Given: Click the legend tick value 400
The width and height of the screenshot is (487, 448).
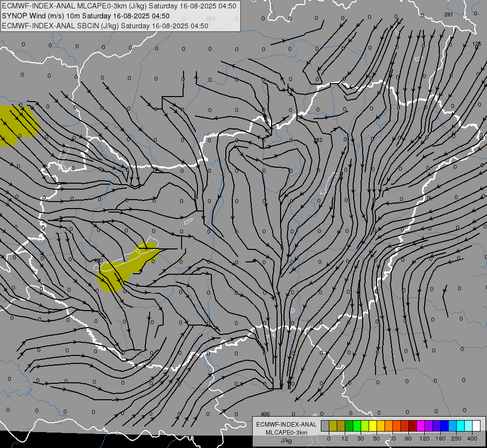Looking at the screenshot, I should [x=472, y=439].
